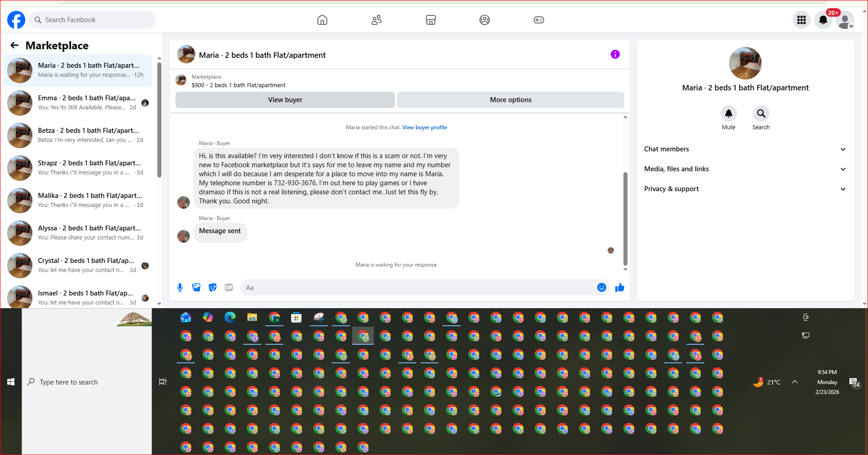Open the Emma conversation in the chat list
868x455 pixels.
click(x=78, y=103)
